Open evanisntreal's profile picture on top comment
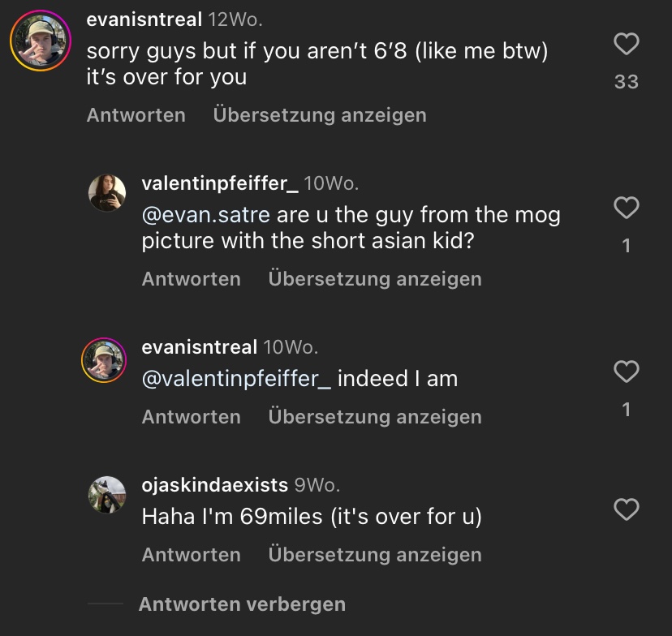Viewport: 672px width, 636px height. 40,40
